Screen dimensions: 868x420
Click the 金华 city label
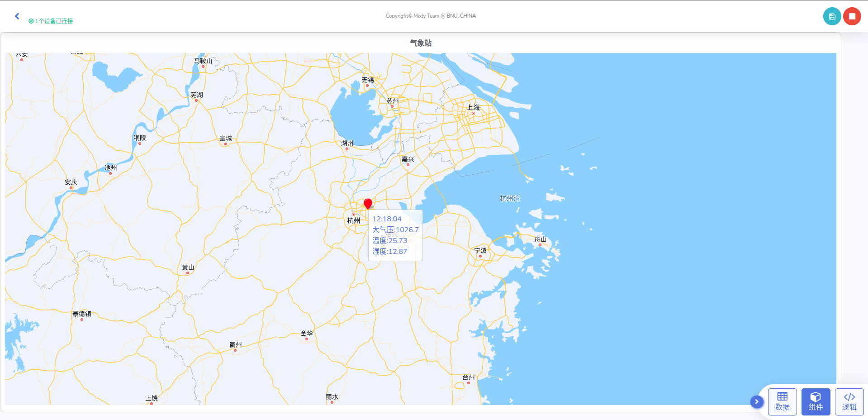306,333
